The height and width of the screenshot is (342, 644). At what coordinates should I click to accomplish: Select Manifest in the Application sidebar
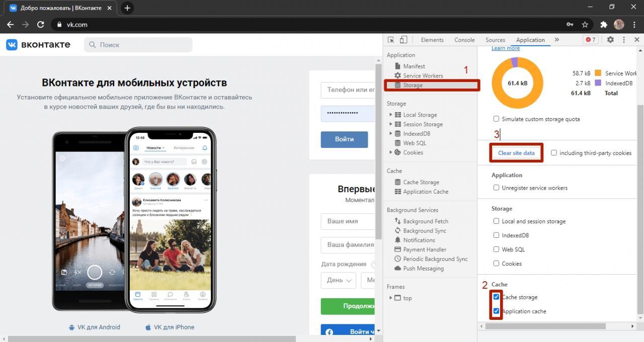coord(414,66)
